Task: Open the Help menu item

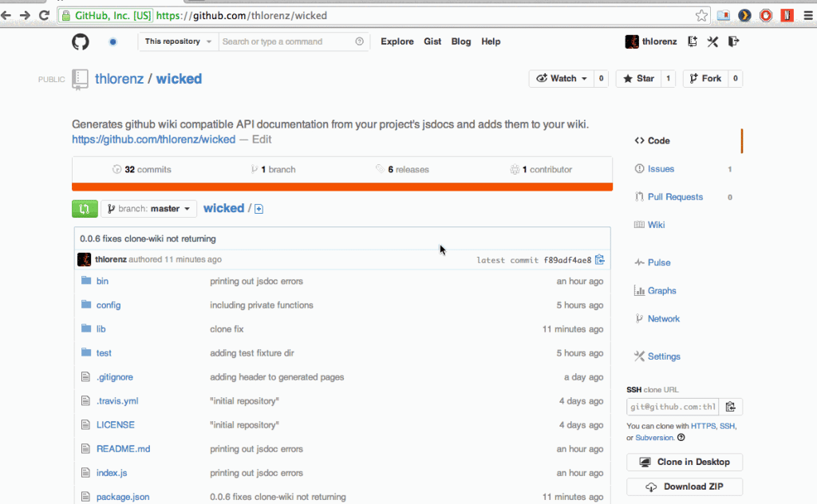Action: click(491, 41)
